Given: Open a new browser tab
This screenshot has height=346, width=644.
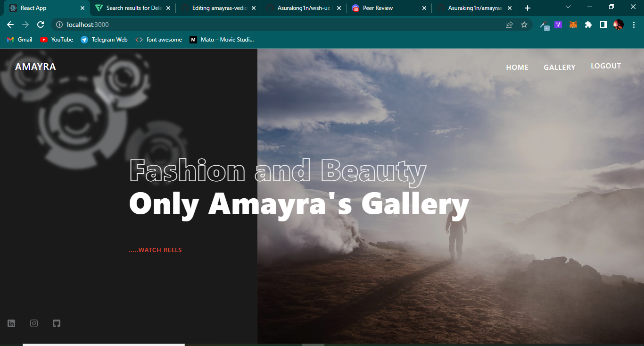Looking at the screenshot, I should coord(528,8).
